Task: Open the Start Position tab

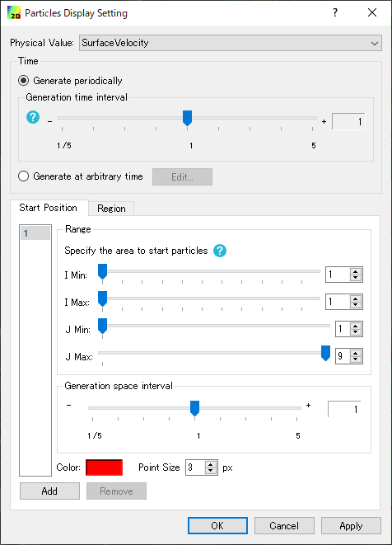Action: pos(49,208)
